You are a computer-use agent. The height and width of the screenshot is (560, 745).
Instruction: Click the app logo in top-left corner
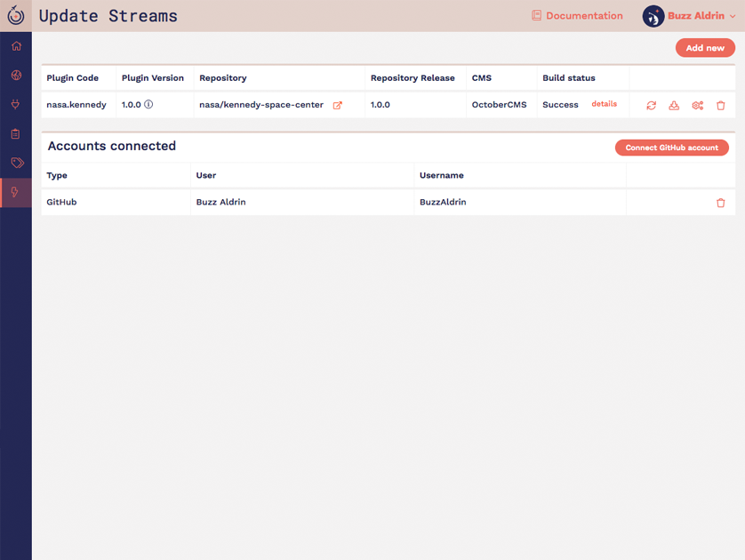pyautogui.click(x=16, y=16)
